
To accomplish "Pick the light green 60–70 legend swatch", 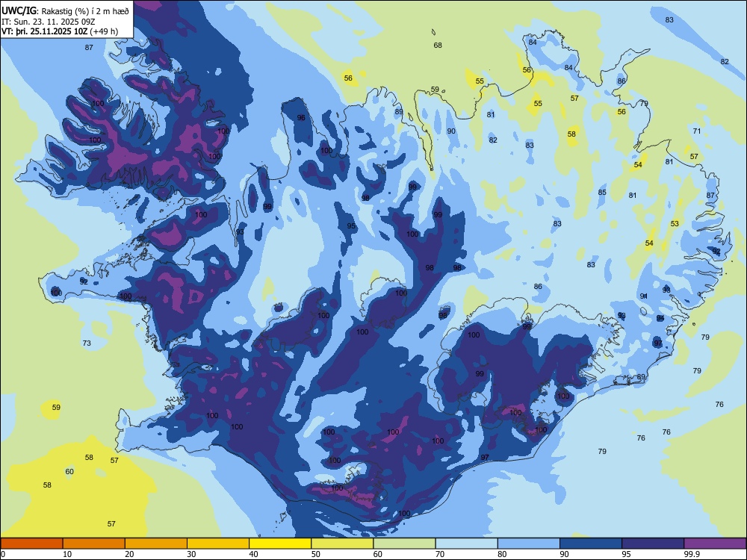I will click(x=404, y=544).
